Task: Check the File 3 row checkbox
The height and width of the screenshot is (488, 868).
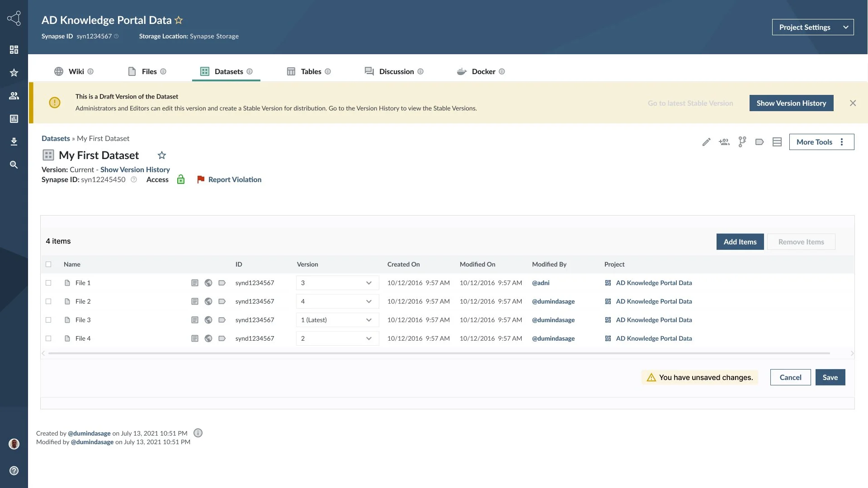Action: 48,320
